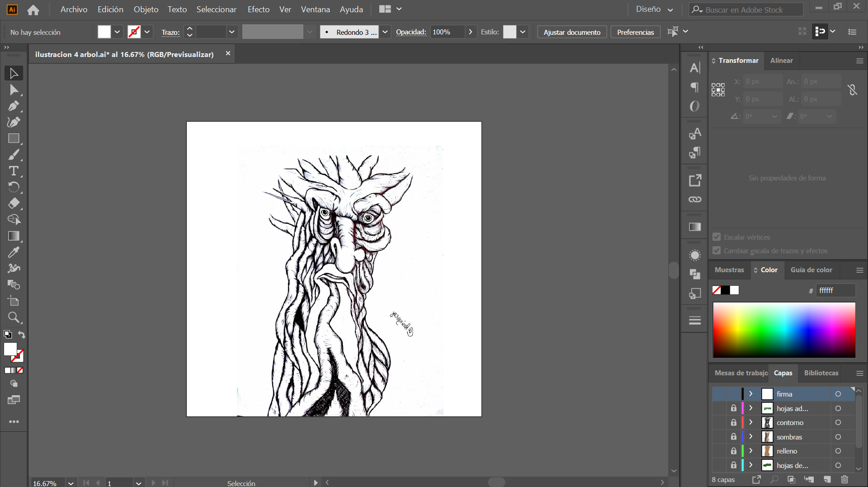Open Edit Toolbar three dots
This screenshot has height=487, width=868.
tap(14, 421)
